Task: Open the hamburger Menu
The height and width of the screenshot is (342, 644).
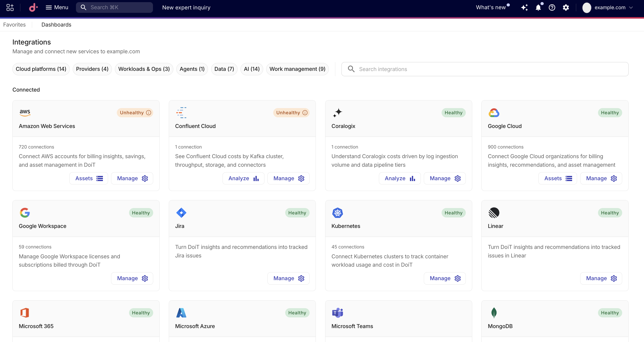Action: [57, 7]
